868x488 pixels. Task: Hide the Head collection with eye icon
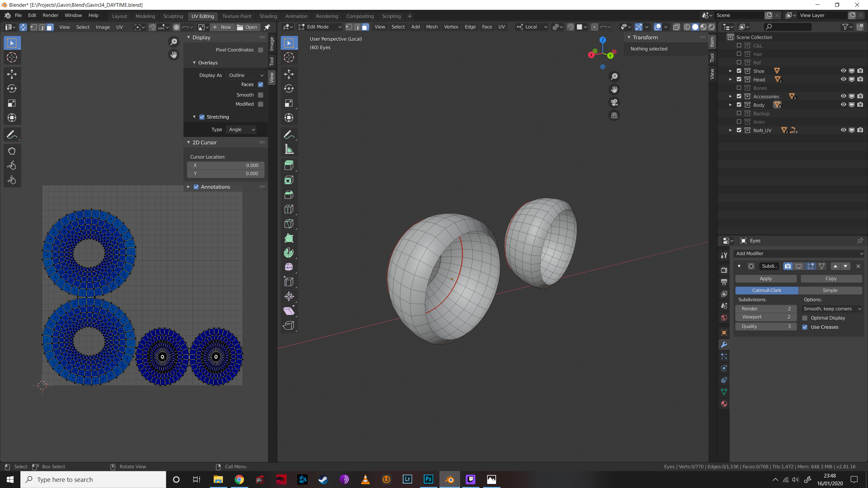tap(843, 79)
